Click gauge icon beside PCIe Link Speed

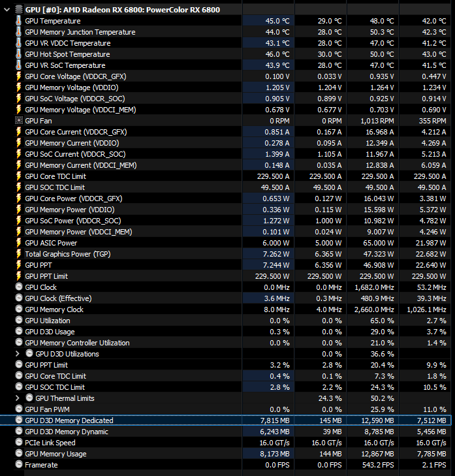point(19,442)
